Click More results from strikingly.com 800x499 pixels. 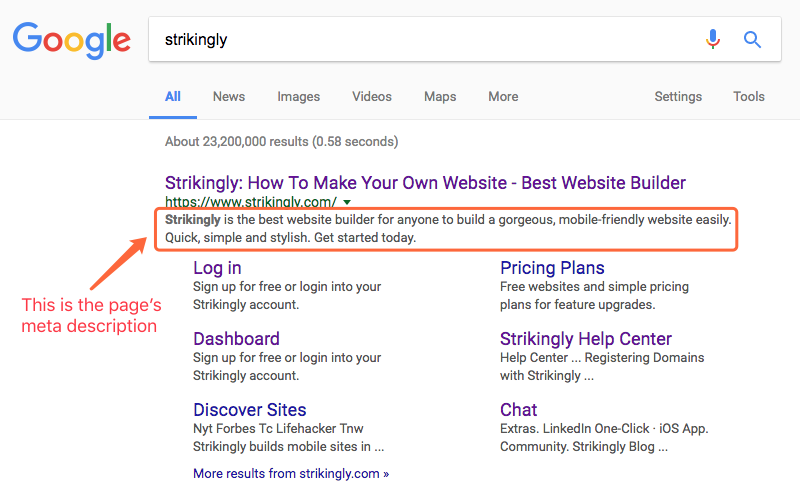[x=291, y=473]
